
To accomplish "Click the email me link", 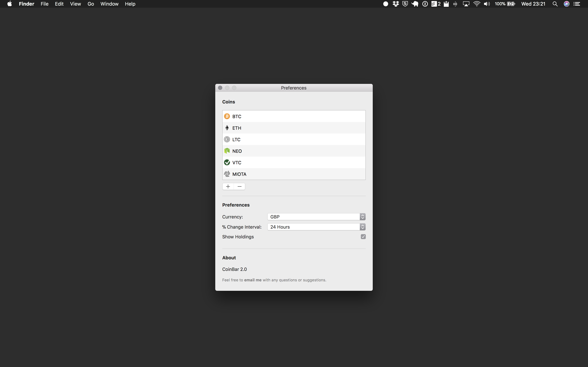I will tap(253, 280).
